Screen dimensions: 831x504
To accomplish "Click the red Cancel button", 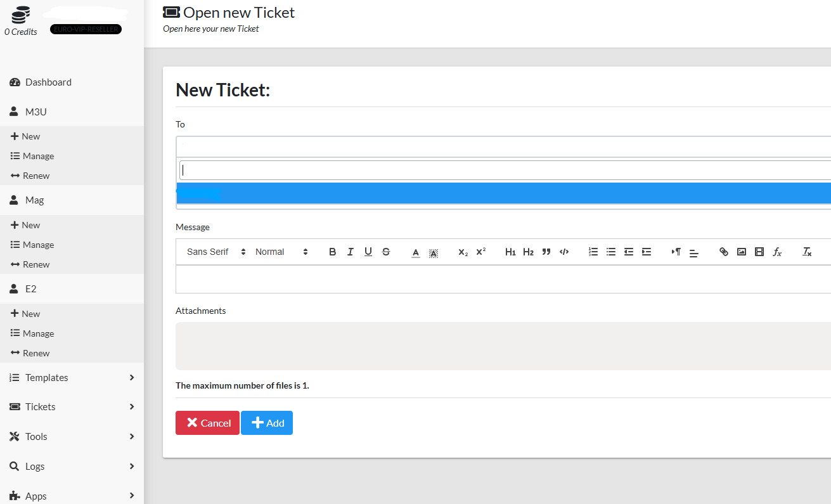I will (x=207, y=423).
